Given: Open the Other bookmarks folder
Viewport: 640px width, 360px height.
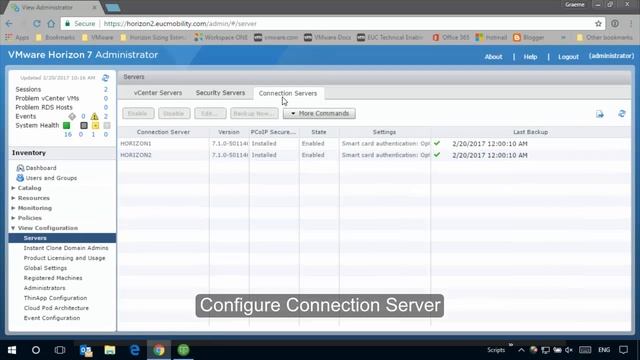Looking at the screenshot, I should [605, 37].
